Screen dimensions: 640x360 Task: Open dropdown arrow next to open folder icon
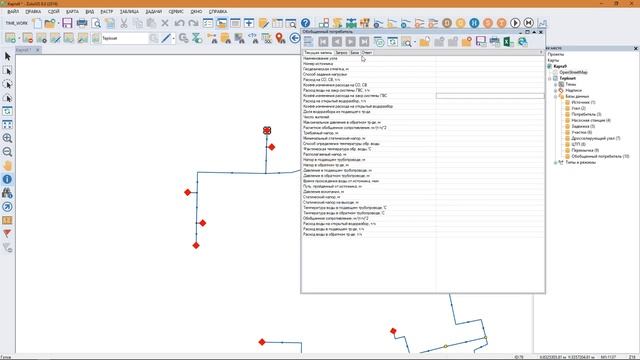(58, 23)
